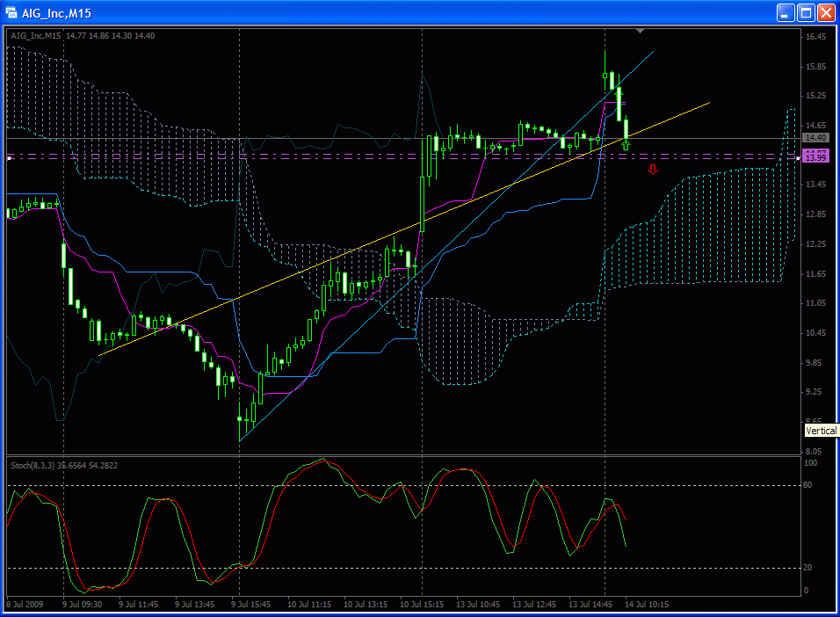This screenshot has height=617, width=840.
Task: Click time axis label 9 Jul 11:45
Action: click(x=138, y=605)
